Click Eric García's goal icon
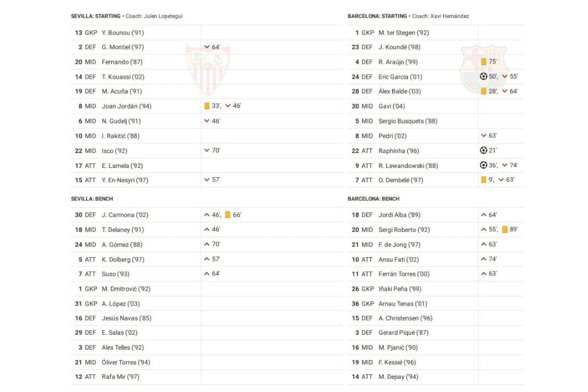The width and height of the screenshot is (588, 392). 483,77
